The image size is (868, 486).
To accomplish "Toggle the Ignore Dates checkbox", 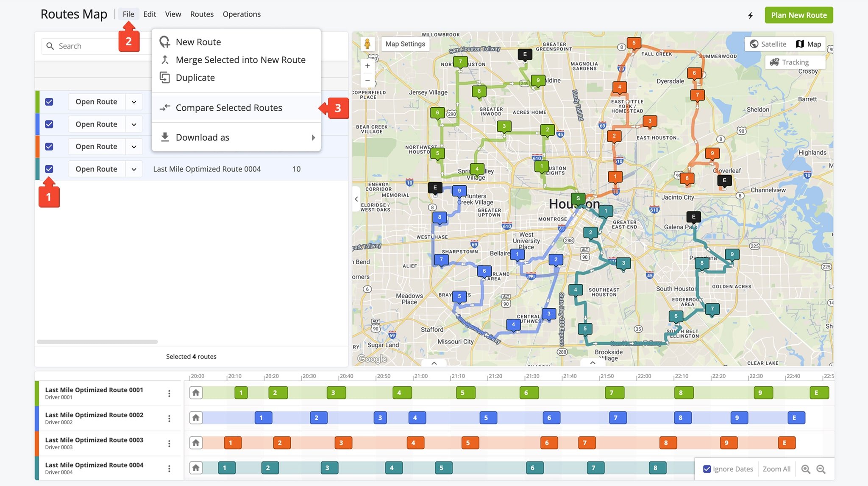I will coord(707,469).
